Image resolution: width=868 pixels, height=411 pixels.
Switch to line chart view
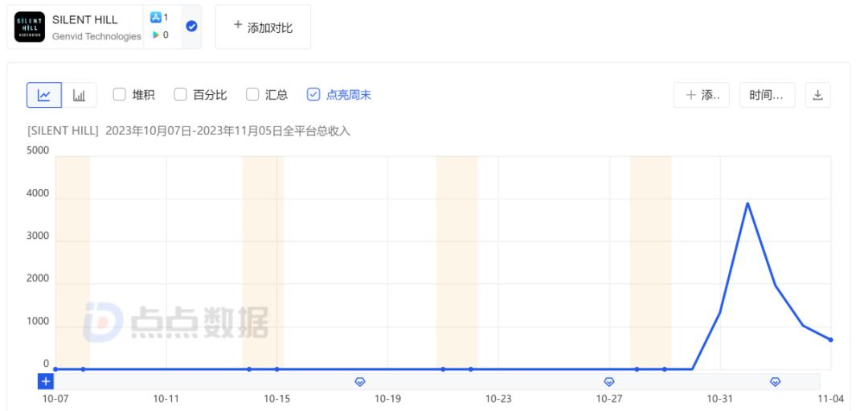(43, 95)
